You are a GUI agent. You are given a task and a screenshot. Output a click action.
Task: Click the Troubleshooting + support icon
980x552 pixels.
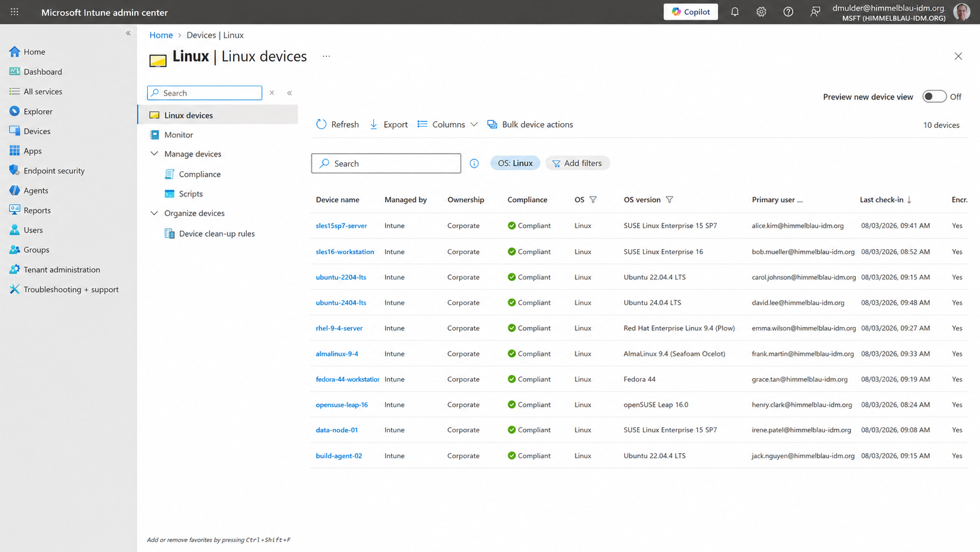[x=15, y=289]
